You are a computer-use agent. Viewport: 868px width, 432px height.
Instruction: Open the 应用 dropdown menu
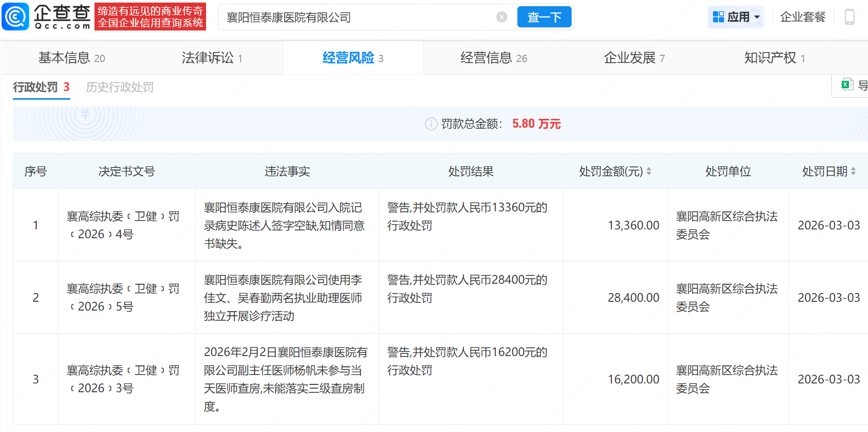pyautogui.click(x=736, y=17)
